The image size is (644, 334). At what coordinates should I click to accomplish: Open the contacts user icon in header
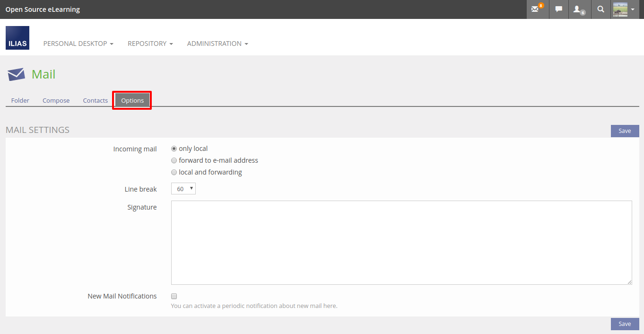(x=579, y=9)
